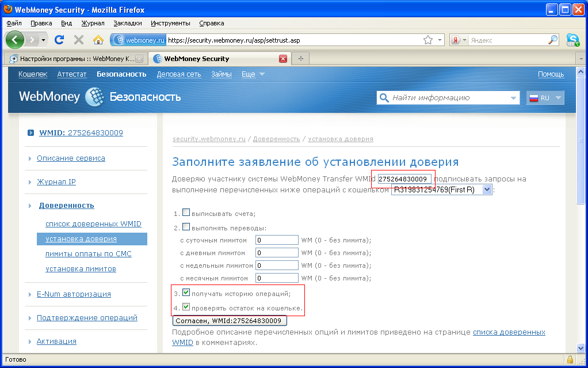Click the search magnifier in Найти информацию box
The height and width of the screenshot is (368, 588).
384,98
